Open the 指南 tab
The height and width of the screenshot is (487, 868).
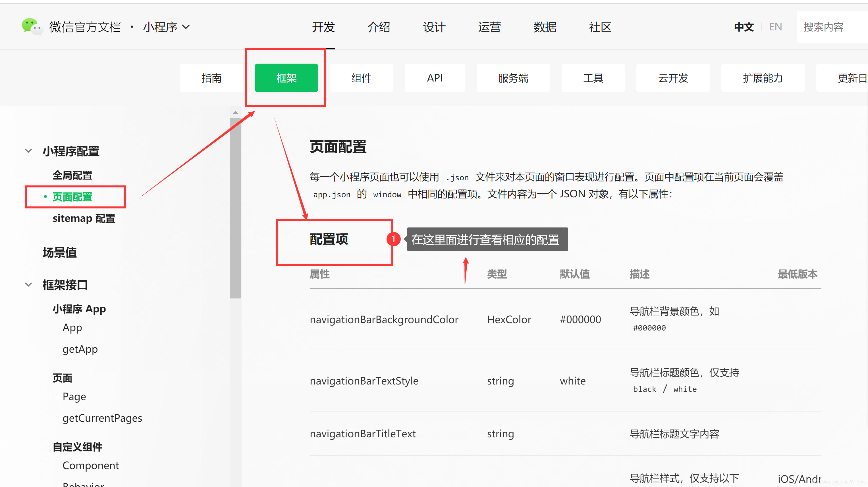click(x=211, y=78)
